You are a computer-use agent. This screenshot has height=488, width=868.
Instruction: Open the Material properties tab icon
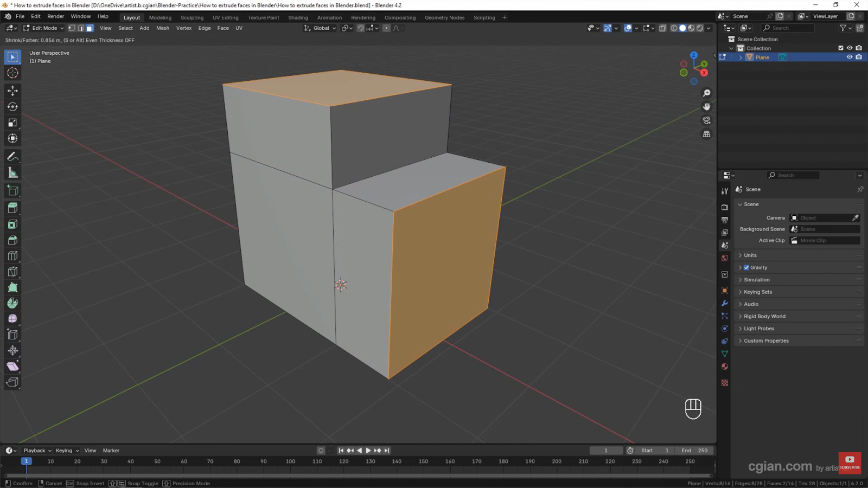(724, 367)
